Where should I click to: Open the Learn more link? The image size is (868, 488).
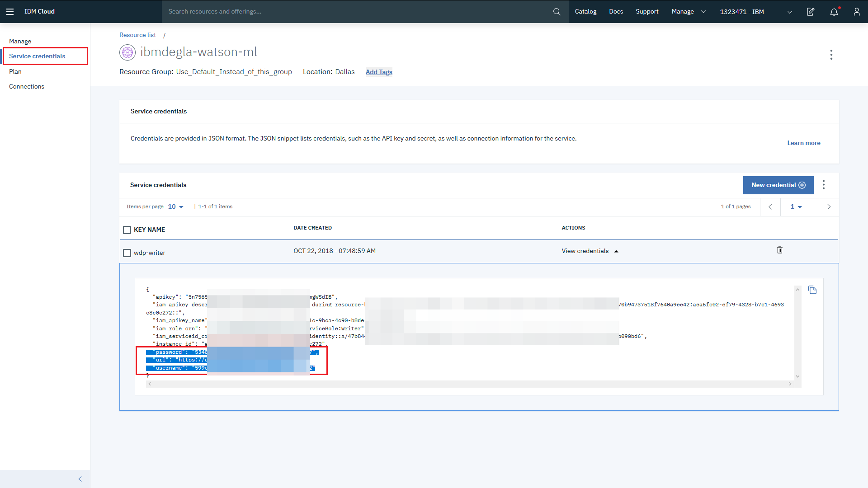(803, 143)
